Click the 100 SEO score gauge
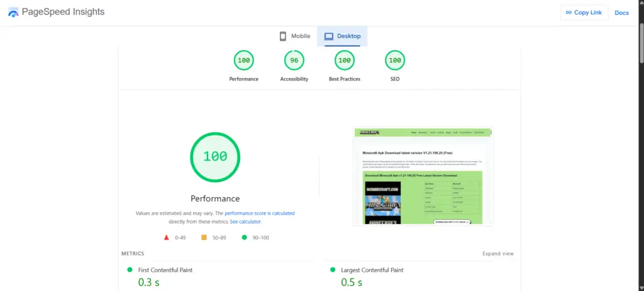Viewport: 644px width, 291px height. [x=394, y=61]
